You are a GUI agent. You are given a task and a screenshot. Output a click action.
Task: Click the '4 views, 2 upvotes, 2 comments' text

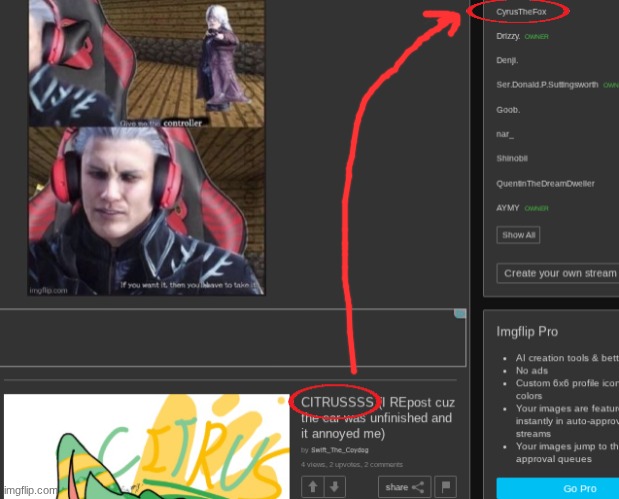tap(352, 465)
